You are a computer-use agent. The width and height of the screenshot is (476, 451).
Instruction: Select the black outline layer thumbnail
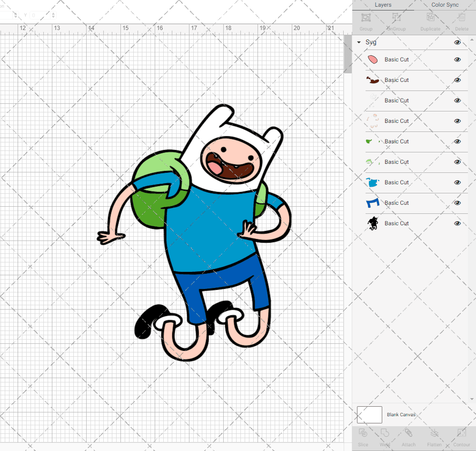(x=373, y=223)
